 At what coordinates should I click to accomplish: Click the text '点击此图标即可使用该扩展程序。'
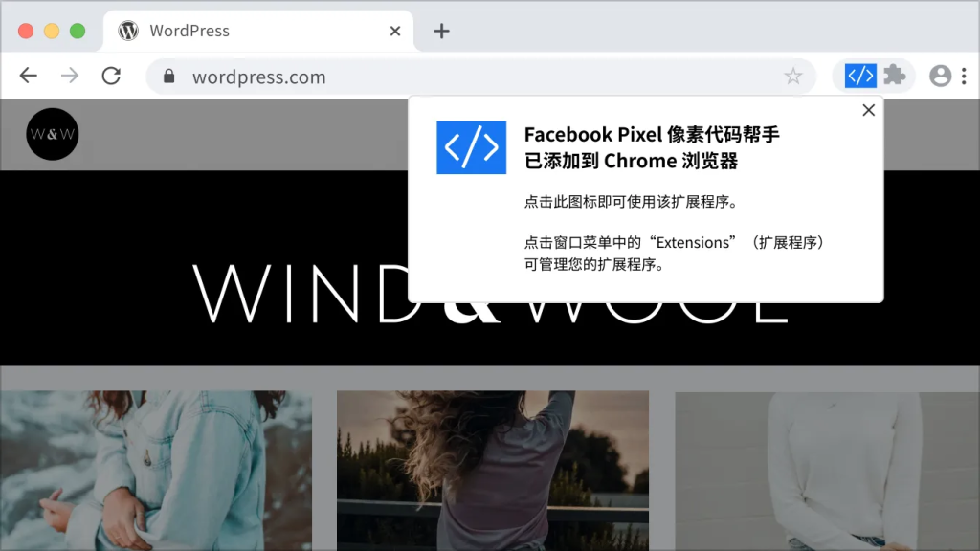coord(632,202)
